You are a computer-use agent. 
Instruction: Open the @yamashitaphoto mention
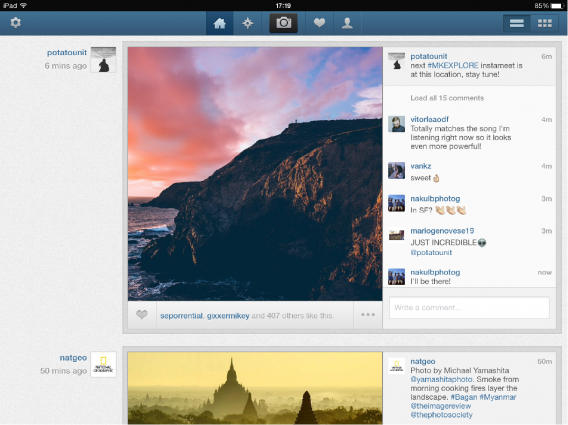(441, 379)
